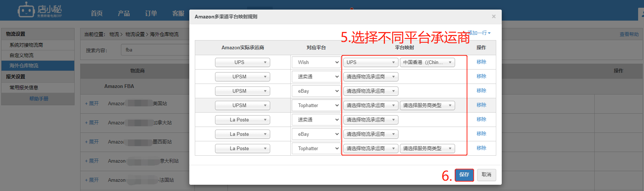This screenshot has height=191, width=644.
Task: Open La Poste carrier dropdown in Tophatter row
Action: click(x=243, y=148)
